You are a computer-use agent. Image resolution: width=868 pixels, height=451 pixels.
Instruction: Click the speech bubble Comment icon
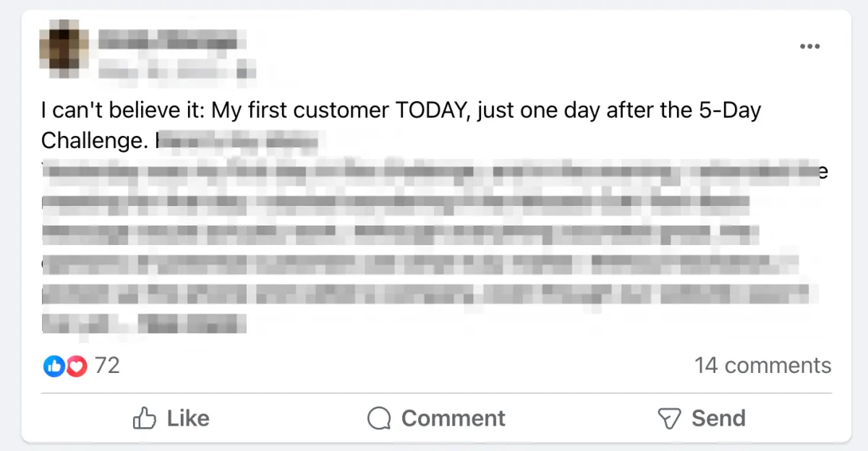tap(379, 418)
